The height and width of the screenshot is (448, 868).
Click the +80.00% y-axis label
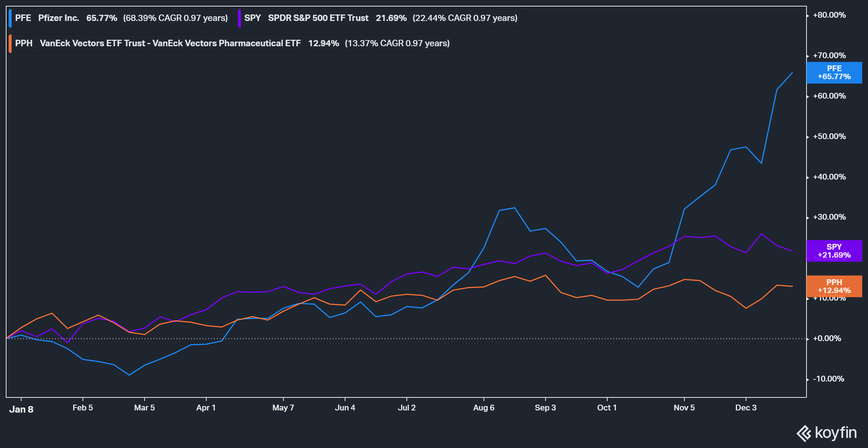click(829, 15)
